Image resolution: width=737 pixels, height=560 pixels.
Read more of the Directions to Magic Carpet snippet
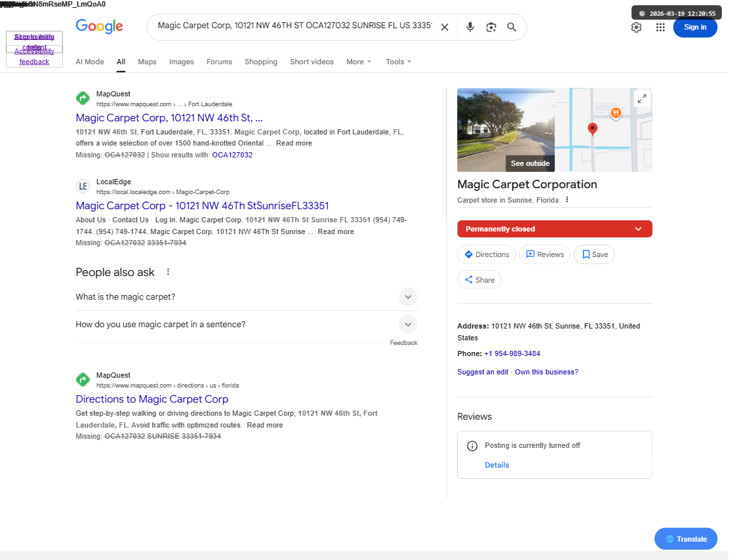click(x=265, y=425)
